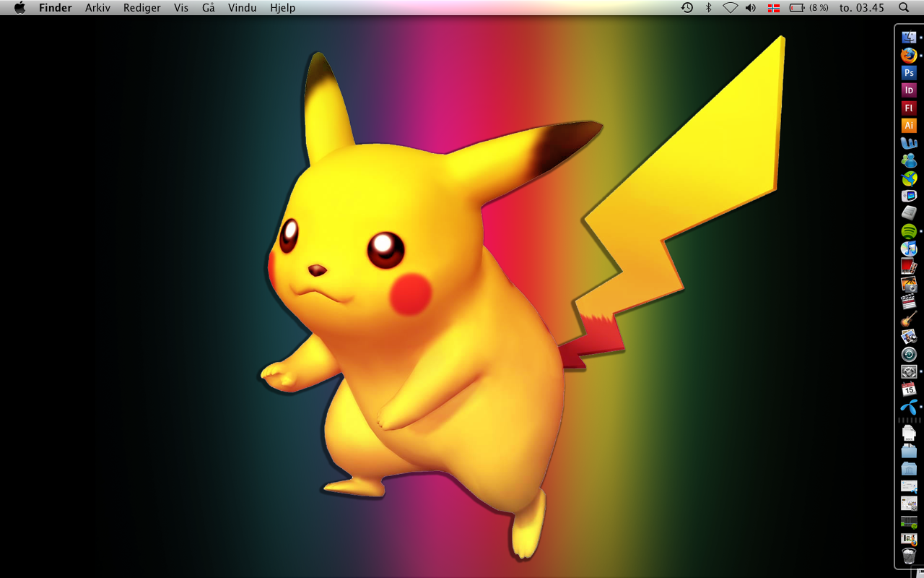Open the Finder application menu
Image resolution: width=924 pixels, height=578 pixels.
(56, 8)
